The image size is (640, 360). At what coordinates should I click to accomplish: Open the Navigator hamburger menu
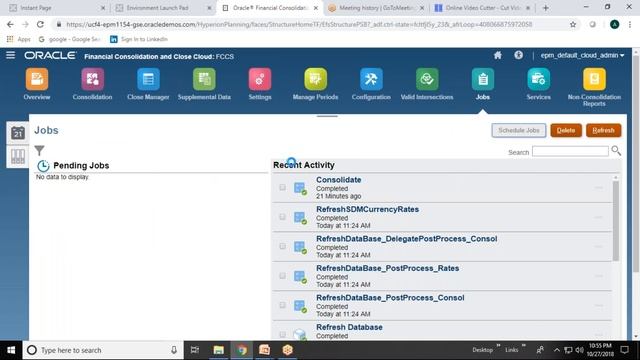pyautogui.click(x=11, y=55)
